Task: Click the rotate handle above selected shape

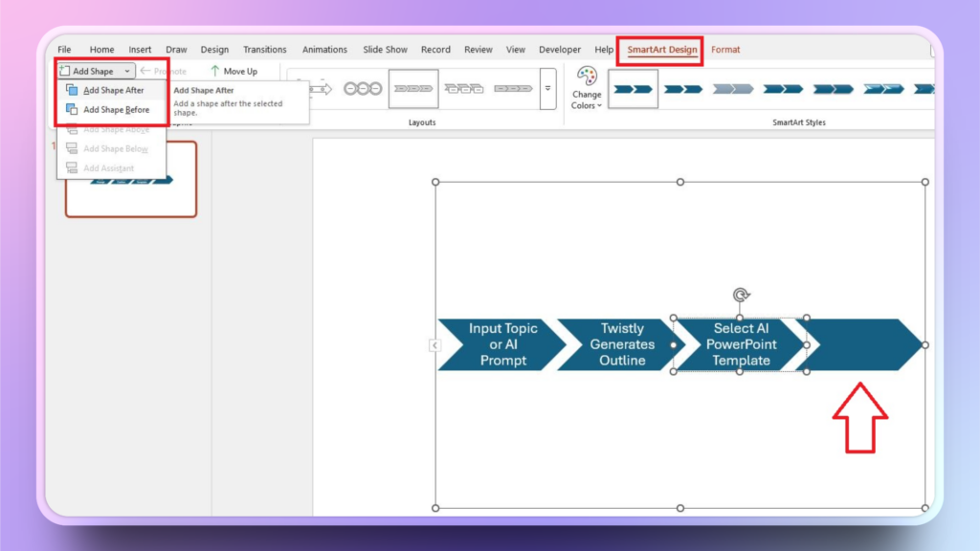Action: [740, 295]
